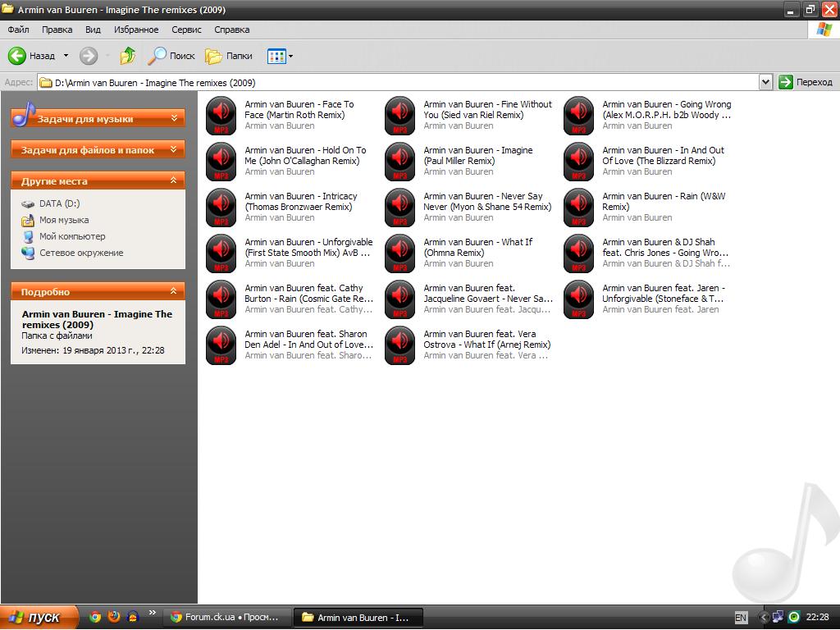Collapse the Другие места panel
This screenshot has height=630, width=840.
(98, 181)
